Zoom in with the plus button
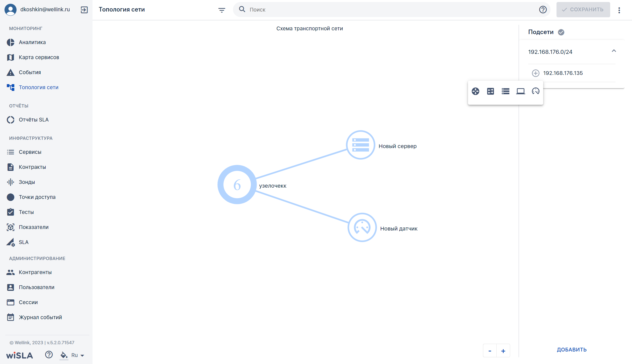 503,351
